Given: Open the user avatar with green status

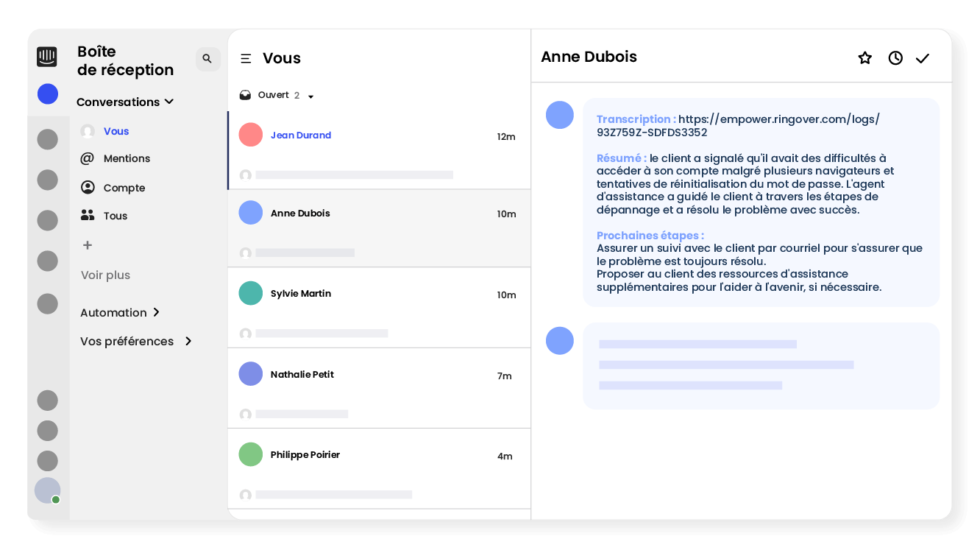Looking at the screenshot, I should [48, 490].
